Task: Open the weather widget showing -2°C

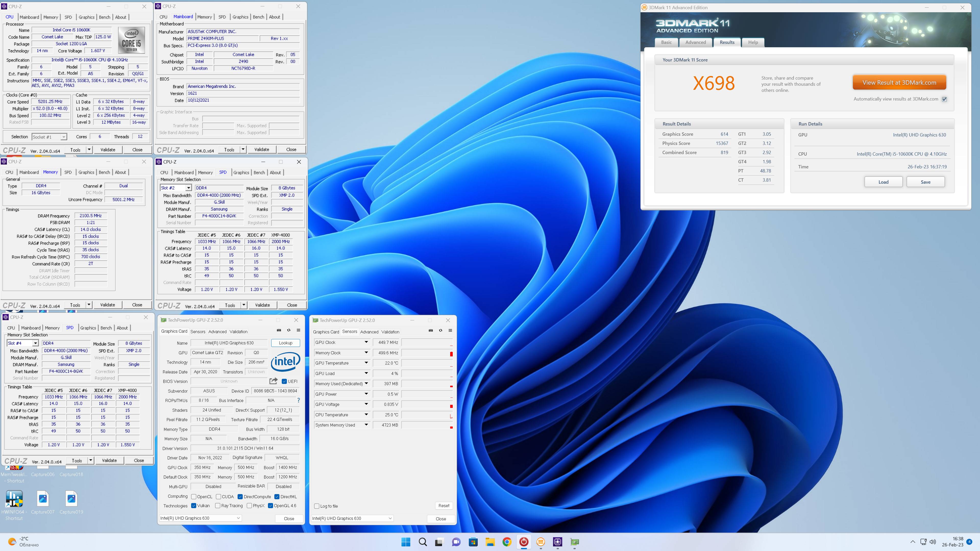Action: [23, 542]
